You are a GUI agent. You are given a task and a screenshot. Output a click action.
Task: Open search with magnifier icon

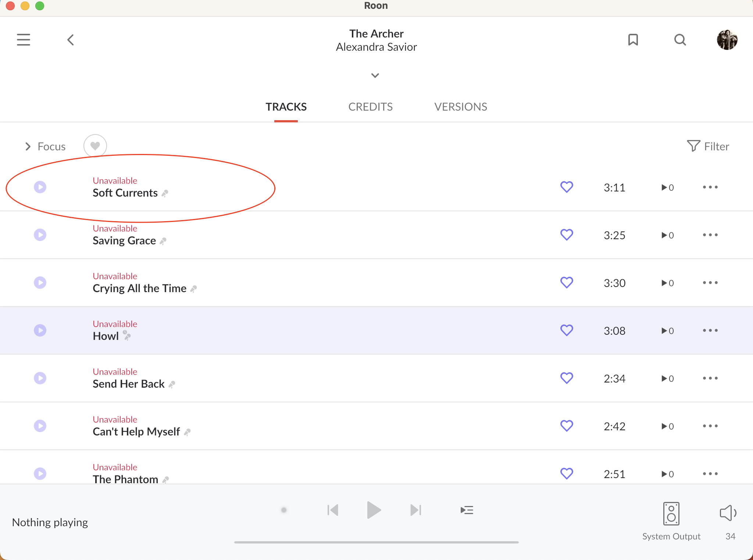680,40
